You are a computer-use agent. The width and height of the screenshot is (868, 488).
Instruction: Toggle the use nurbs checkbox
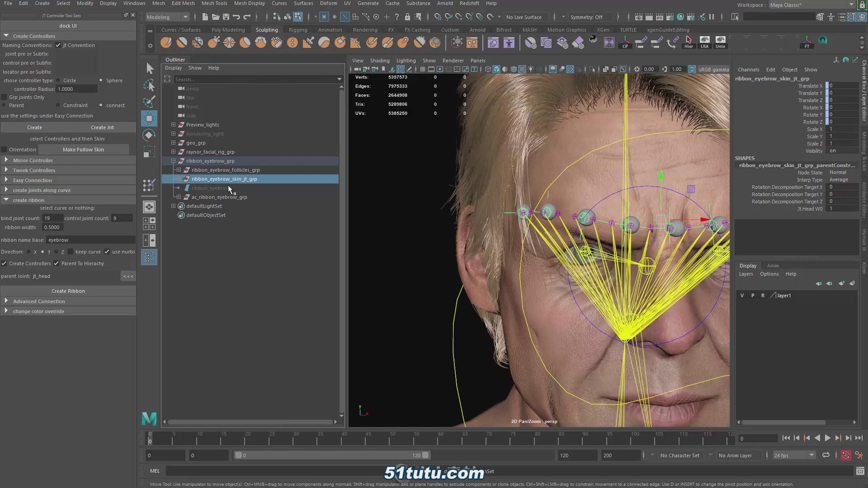pos(107,252)
